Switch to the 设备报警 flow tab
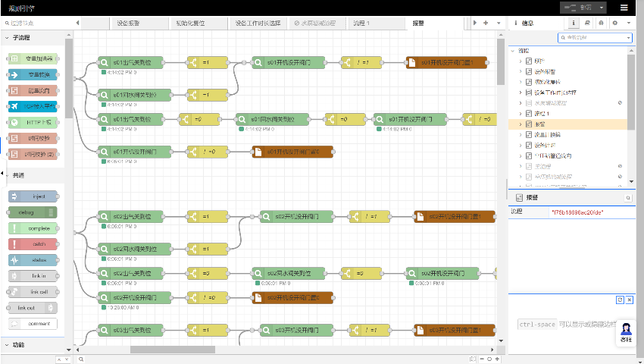The image size is (644, 364). [x=128, y=24]
